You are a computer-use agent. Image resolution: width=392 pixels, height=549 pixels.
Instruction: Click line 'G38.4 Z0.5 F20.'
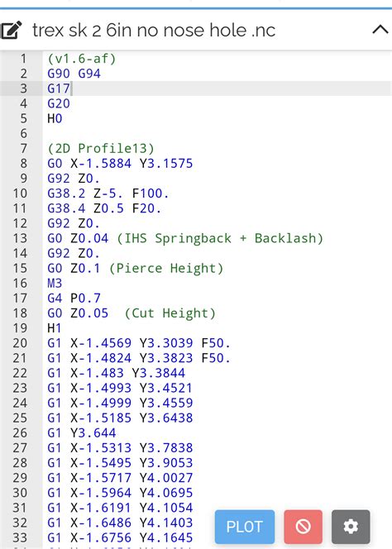(104, 208)
